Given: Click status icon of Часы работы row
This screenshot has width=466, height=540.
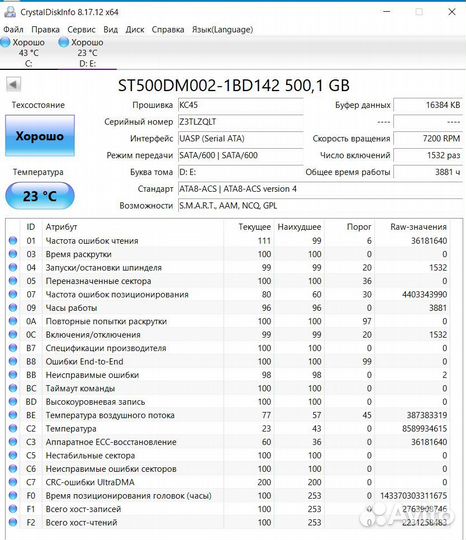Looking at the screenshot, I should point(13,308).
